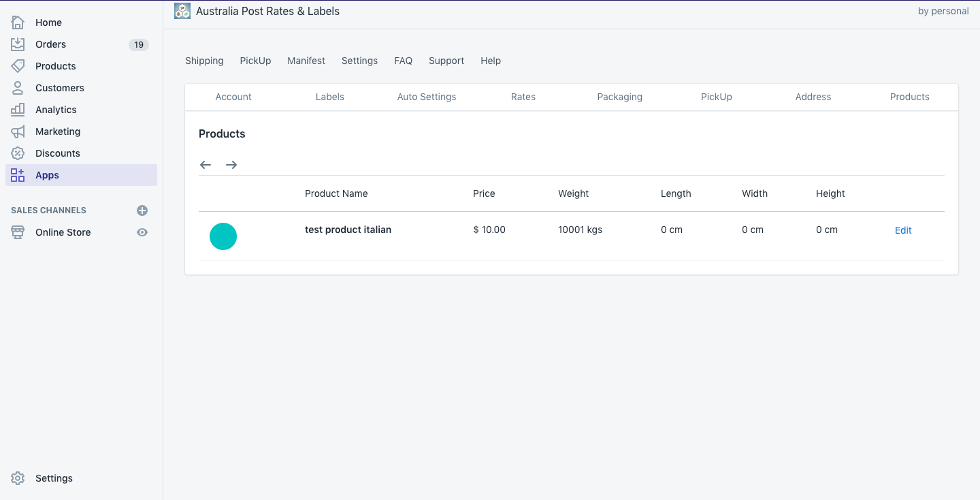
Task: Click the Orders count badge 19
Action: point(139,45)
